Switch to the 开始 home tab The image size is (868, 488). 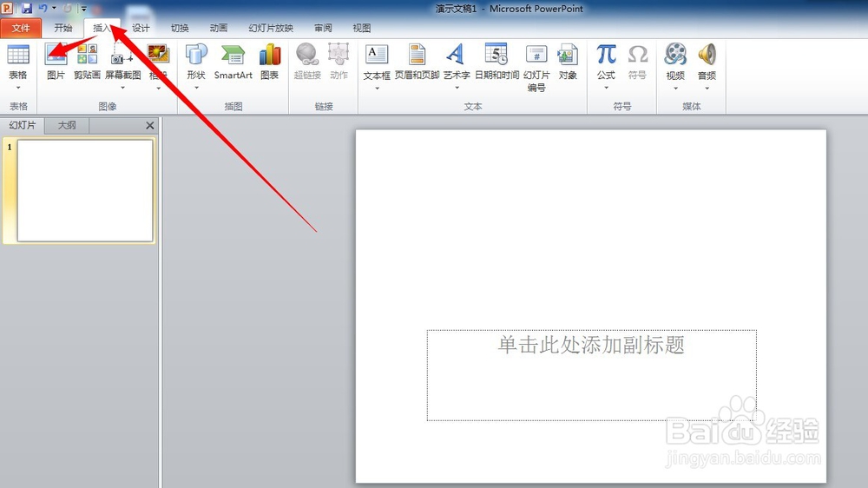[62, 28]
